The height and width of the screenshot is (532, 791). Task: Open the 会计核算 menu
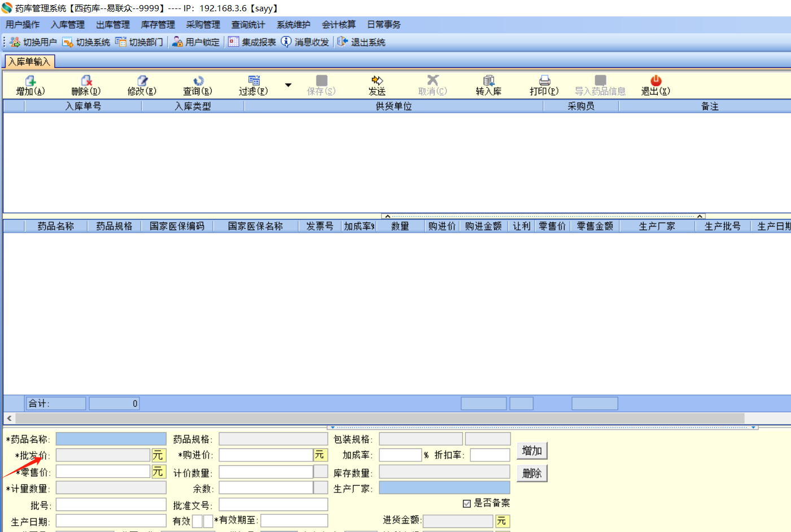point(339,25)
